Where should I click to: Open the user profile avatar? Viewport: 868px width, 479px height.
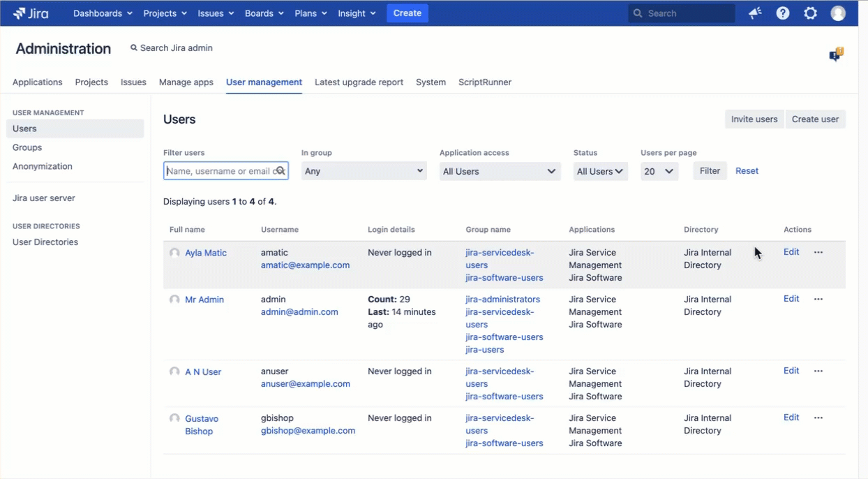pyautogui.click(x=838, y=13)
